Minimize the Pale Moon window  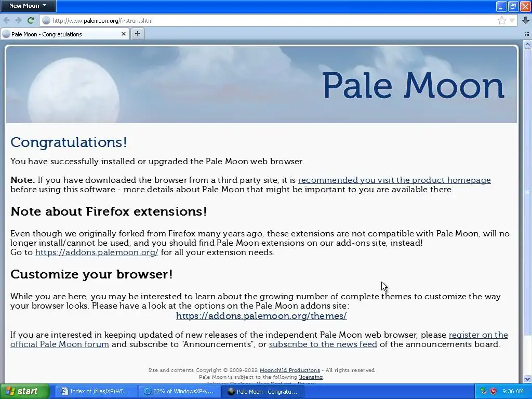coord(501,6)
